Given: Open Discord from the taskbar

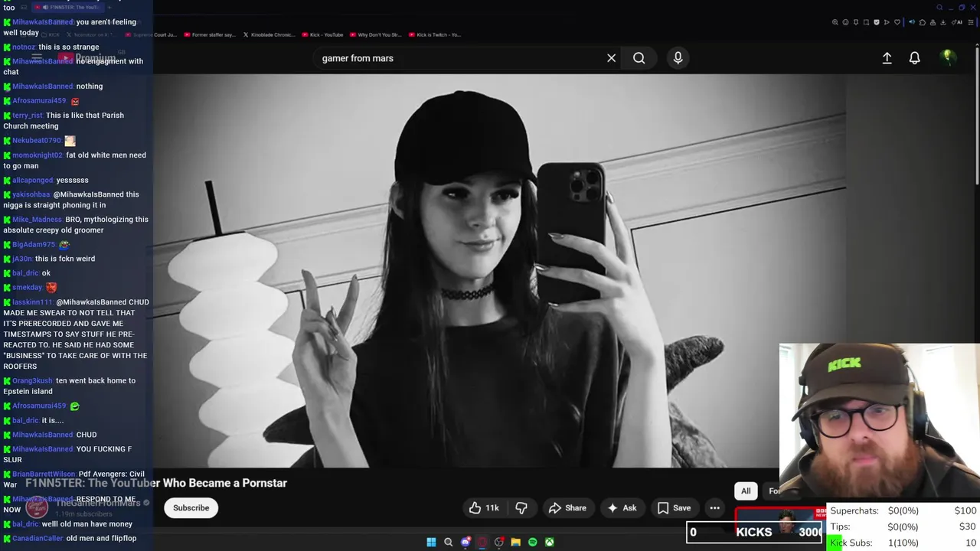Looking at the screenshot, I should [465, 542].
